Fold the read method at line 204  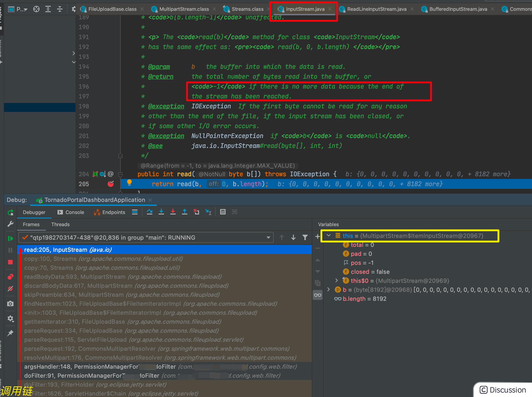tap(120, 174)
